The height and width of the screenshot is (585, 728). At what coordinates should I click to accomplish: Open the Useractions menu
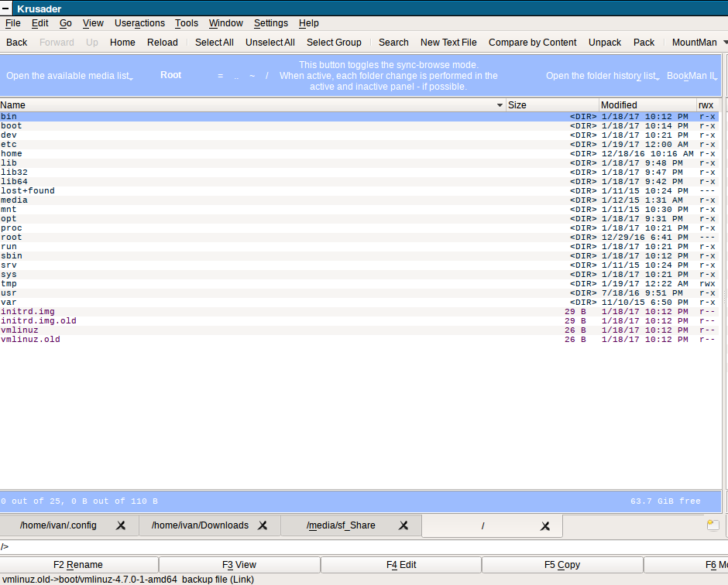coord(139,23)
